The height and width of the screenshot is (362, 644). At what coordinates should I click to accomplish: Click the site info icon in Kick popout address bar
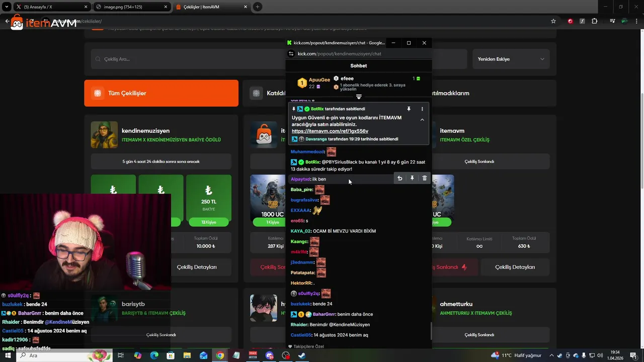click(291, 54)
